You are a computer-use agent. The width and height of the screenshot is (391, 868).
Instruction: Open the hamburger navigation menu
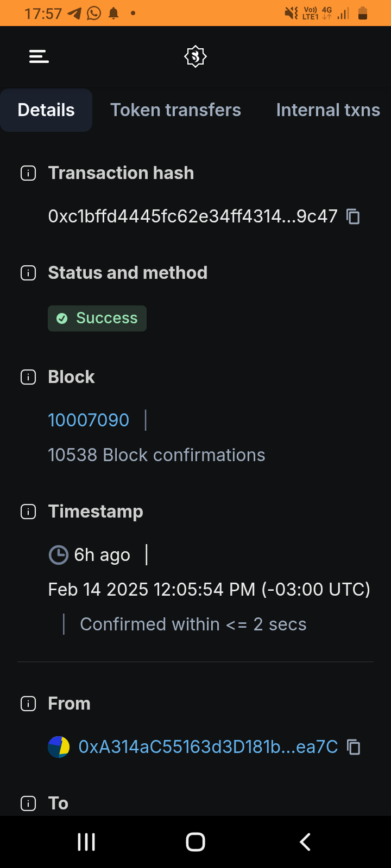[39, 56]
